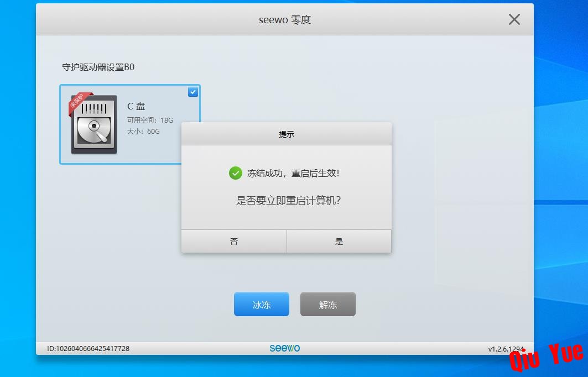Click the 守护驱动器设置B0 heading
This screenshot has width=588, height=377.
pyautogui.click(x=98, y=67)
